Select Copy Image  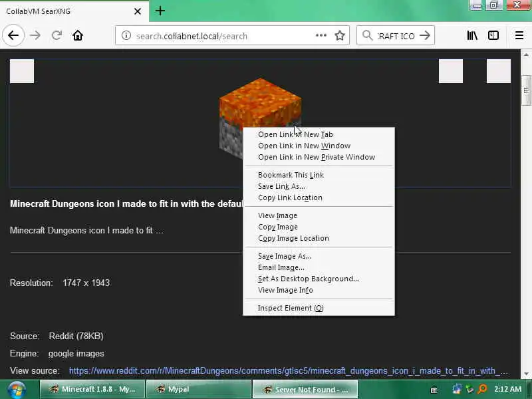pos(319,227)
